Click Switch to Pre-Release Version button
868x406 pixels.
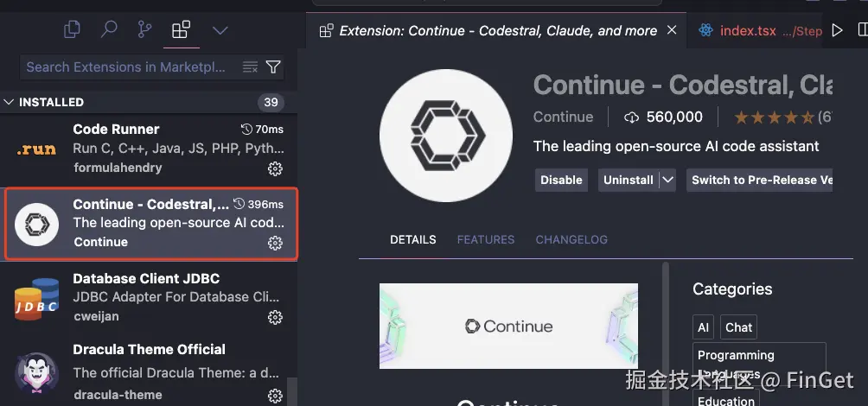[x=759, y=180]
